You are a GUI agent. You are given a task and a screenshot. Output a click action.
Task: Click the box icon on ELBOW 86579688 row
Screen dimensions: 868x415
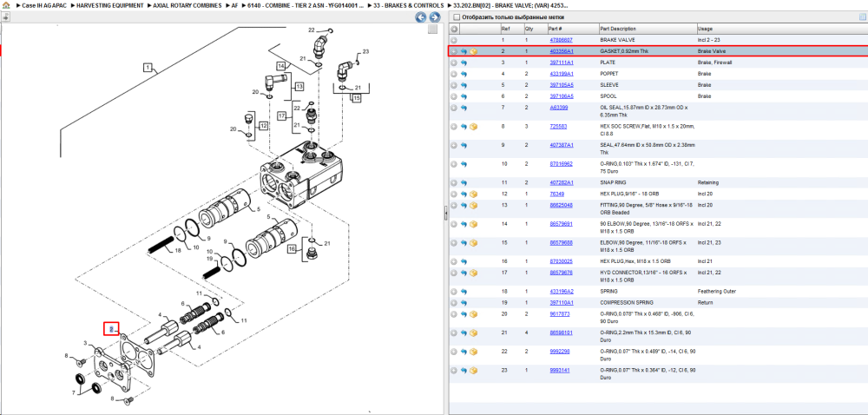pos(474,243)
